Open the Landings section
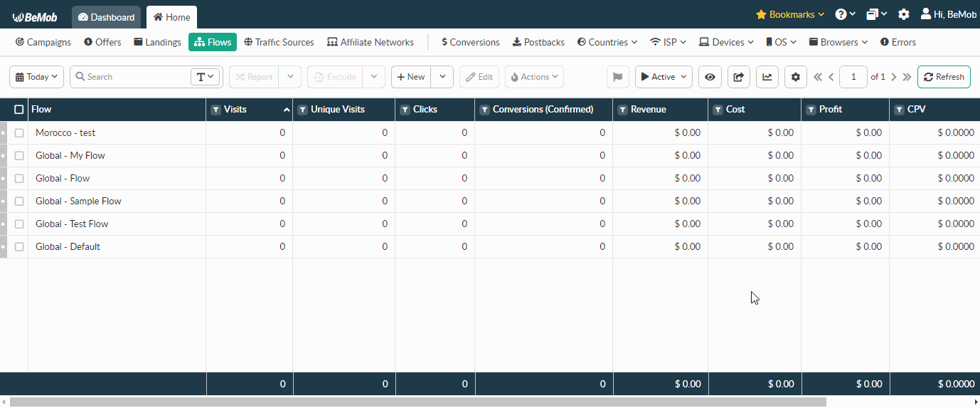980x408 pixels. pyautogui.click(x=157, y=42)
